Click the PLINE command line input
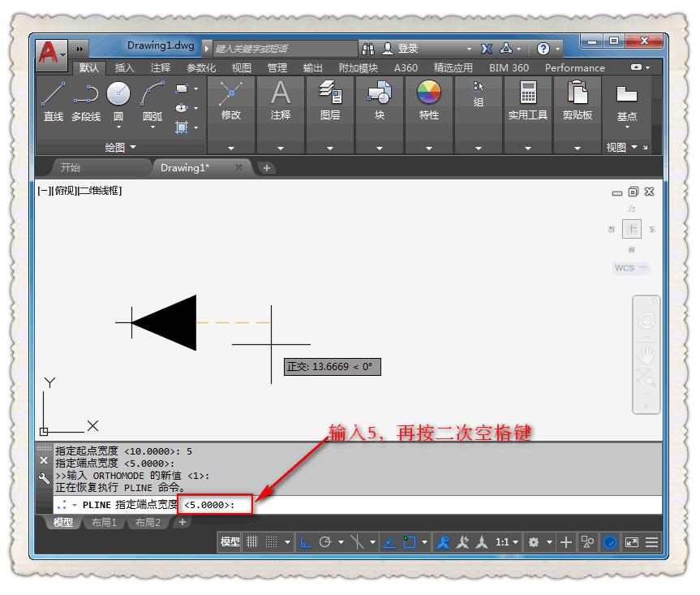Image resolution: width=700 pixels, height=595 pixels. pyautogui.click(x=357, y=505)
